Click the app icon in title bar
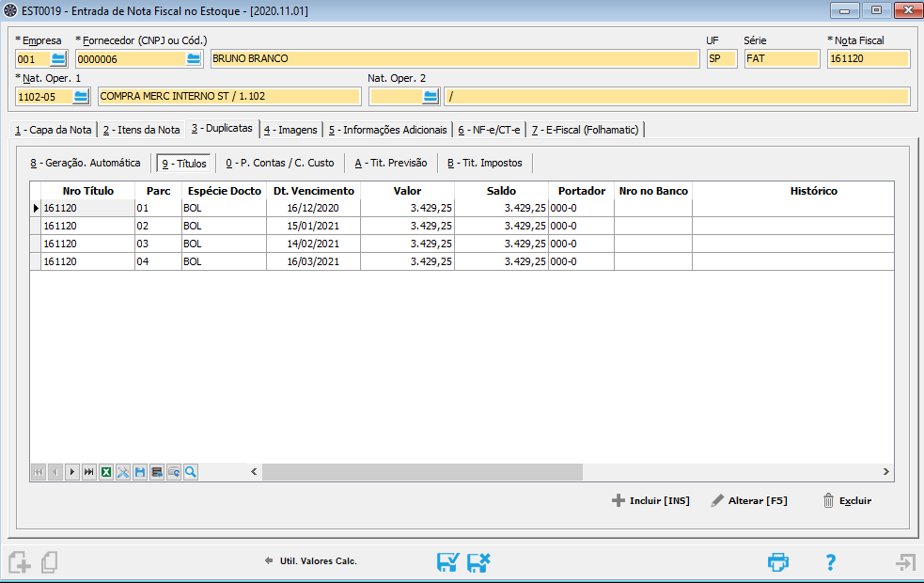The width and height of the screenshot is (924, 583). point(10,10)
